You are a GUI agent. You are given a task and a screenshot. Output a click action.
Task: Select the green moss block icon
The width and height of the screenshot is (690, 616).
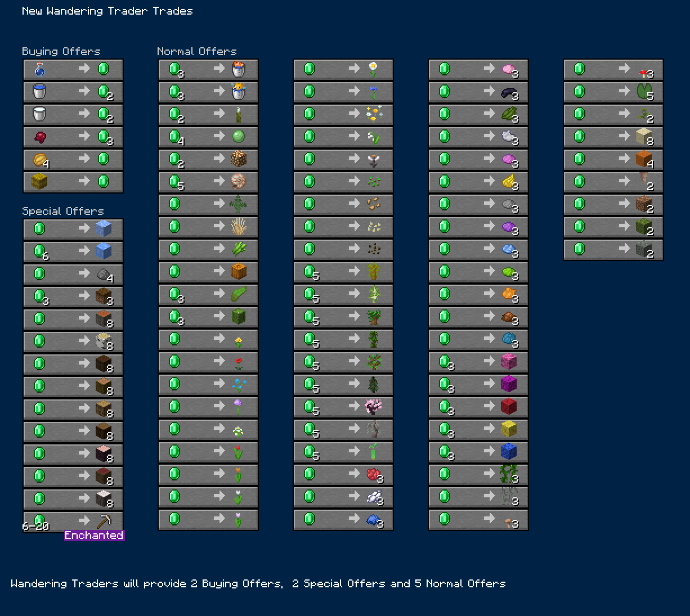644,227
